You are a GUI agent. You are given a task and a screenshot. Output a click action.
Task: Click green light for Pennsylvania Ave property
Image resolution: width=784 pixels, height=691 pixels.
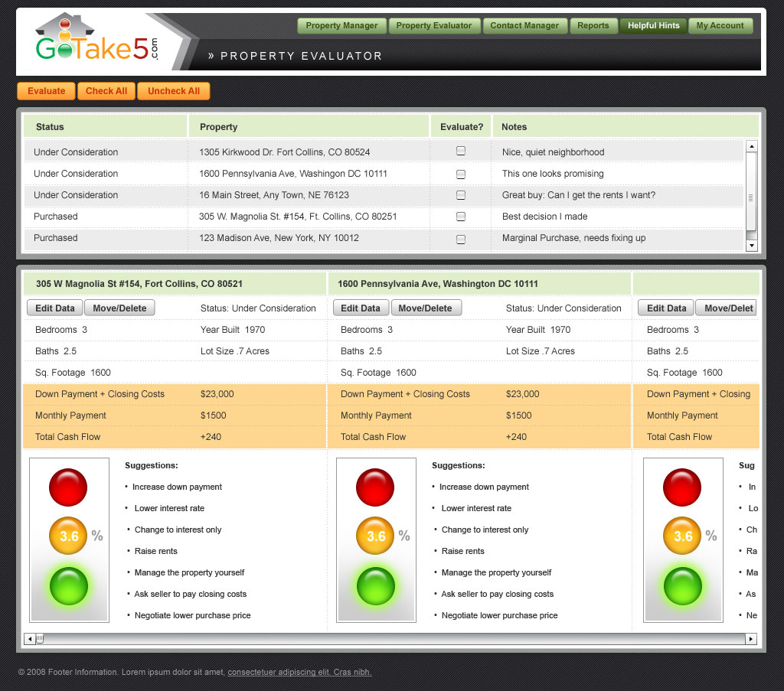tap(375, 586)
